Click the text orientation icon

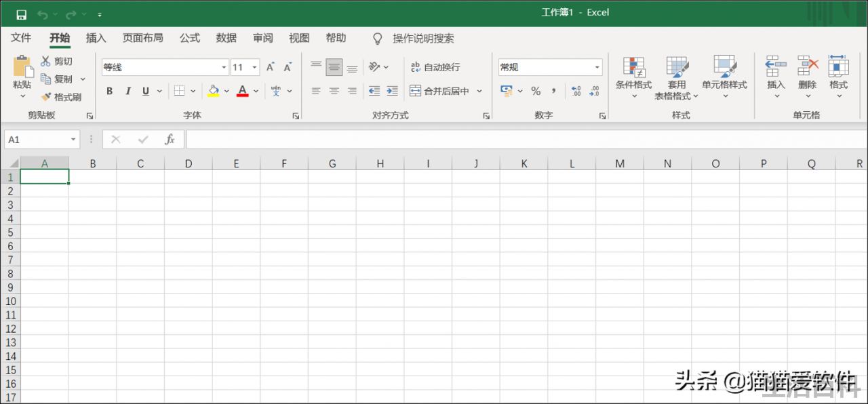tap(374, 66)
